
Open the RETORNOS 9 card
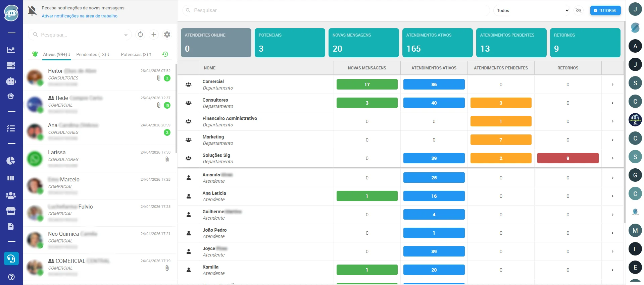585,43
